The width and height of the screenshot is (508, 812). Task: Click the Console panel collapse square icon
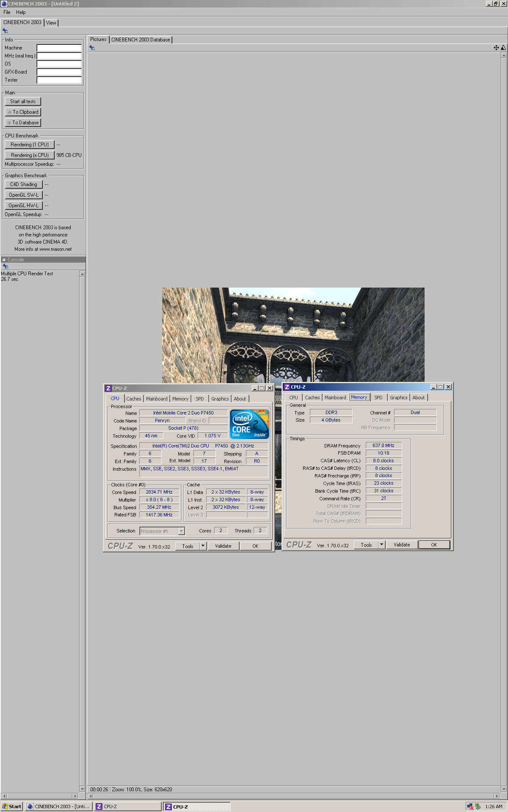point(4,260)
